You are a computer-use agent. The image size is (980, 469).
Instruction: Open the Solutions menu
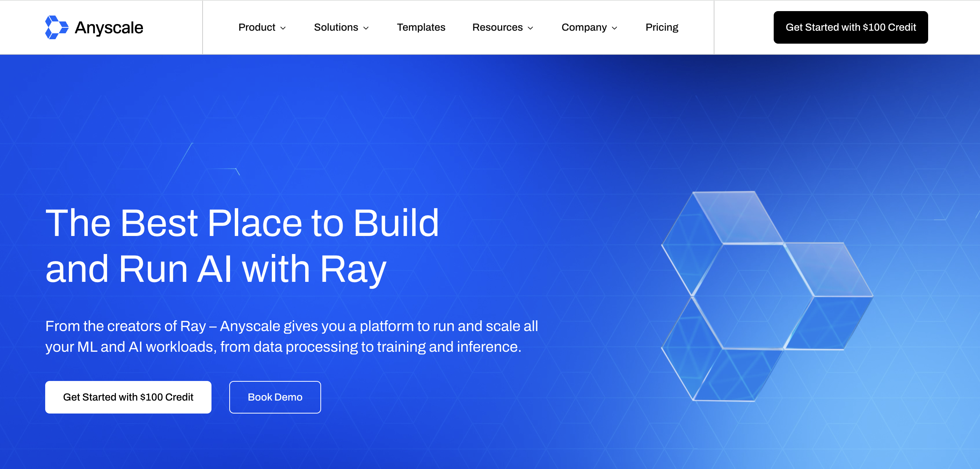tap(336, 27)
